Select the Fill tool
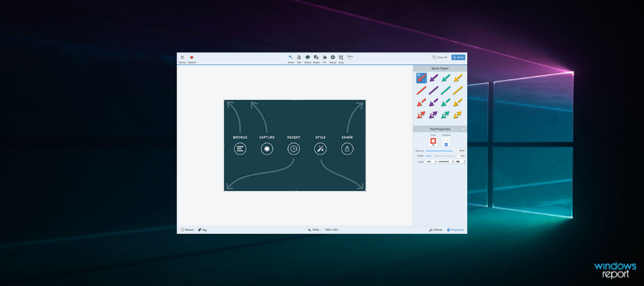The height and width of the screenshot is (286, 644). 324,59
